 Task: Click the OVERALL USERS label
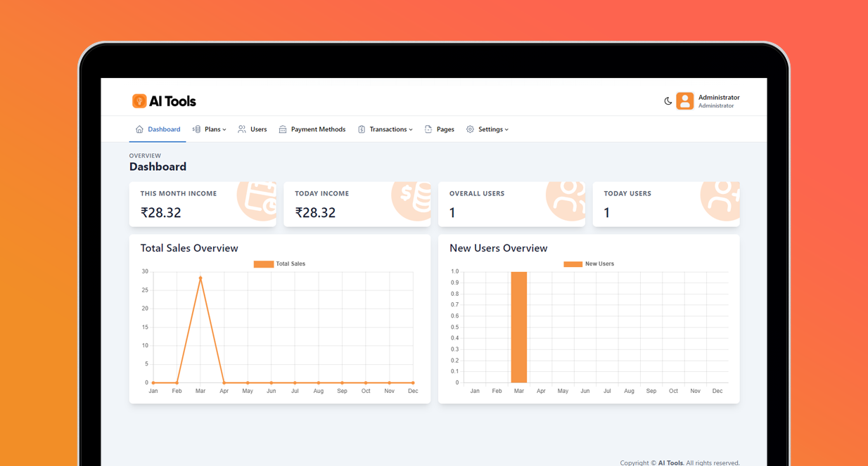point(477,193)
